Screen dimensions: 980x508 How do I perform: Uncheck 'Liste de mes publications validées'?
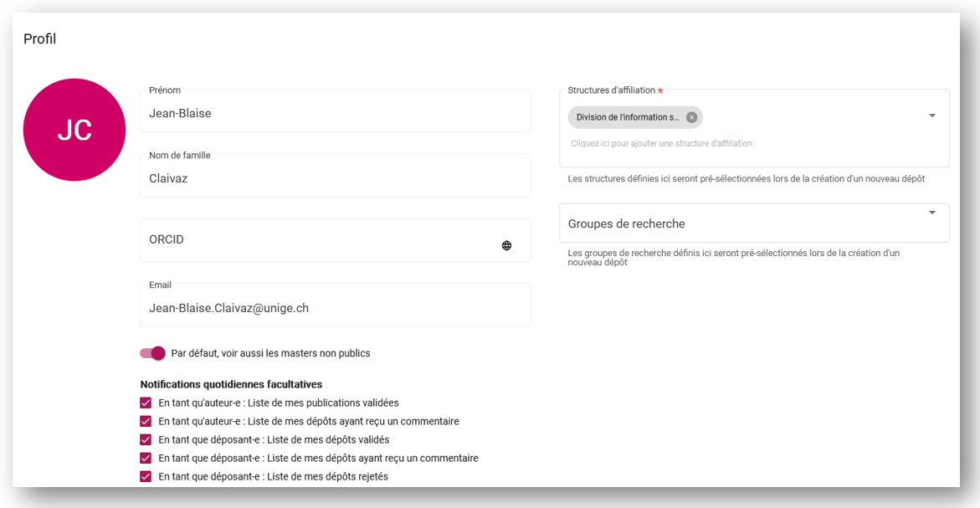click(x=145, y=403)
